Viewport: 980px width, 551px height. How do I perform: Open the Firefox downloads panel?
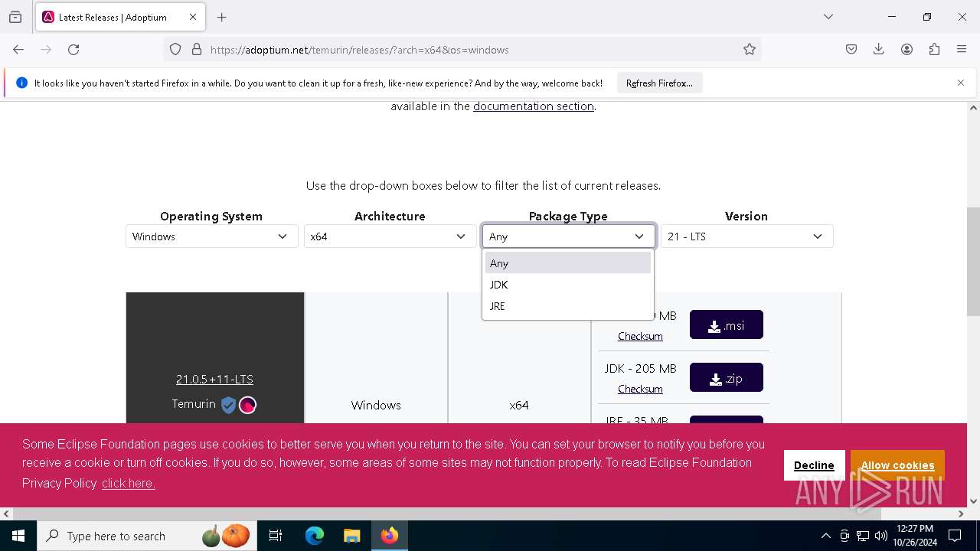pos(879,50)
